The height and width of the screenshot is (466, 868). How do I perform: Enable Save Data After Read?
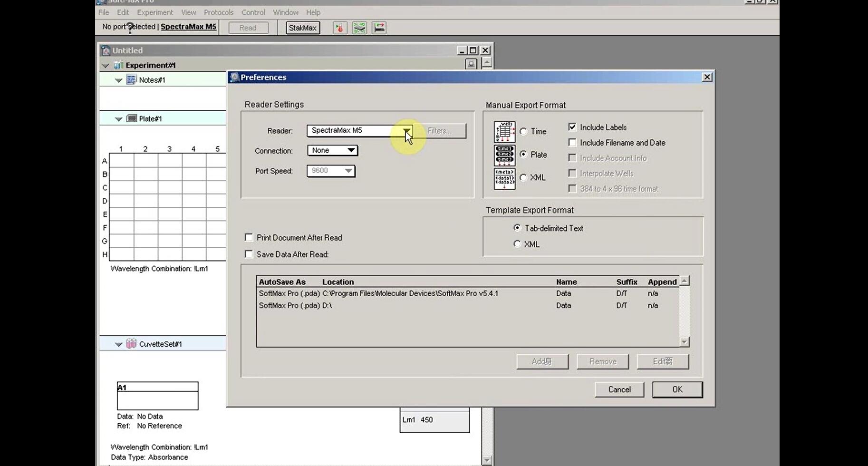click(249, 254)
